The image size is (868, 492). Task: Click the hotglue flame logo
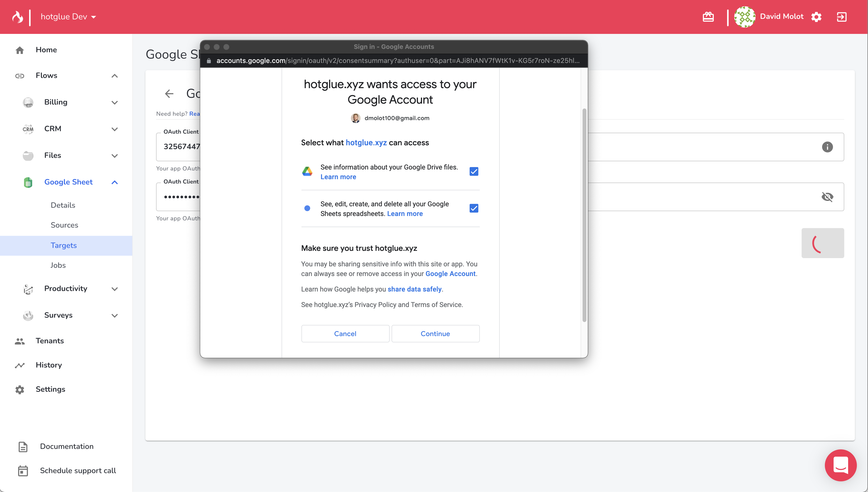(18, 16)
